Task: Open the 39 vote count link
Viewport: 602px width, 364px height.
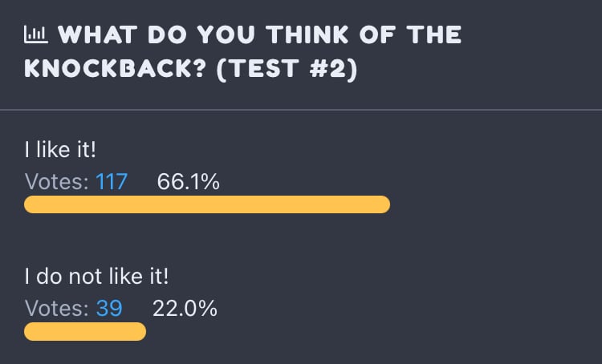Action: click(x=109, y=308)
